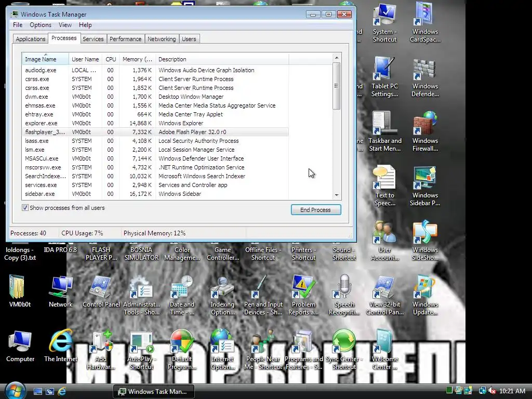This screenshot has width=532, height=399.
Task: Click the process list scroll up arrow
Action: pos(336,58)
